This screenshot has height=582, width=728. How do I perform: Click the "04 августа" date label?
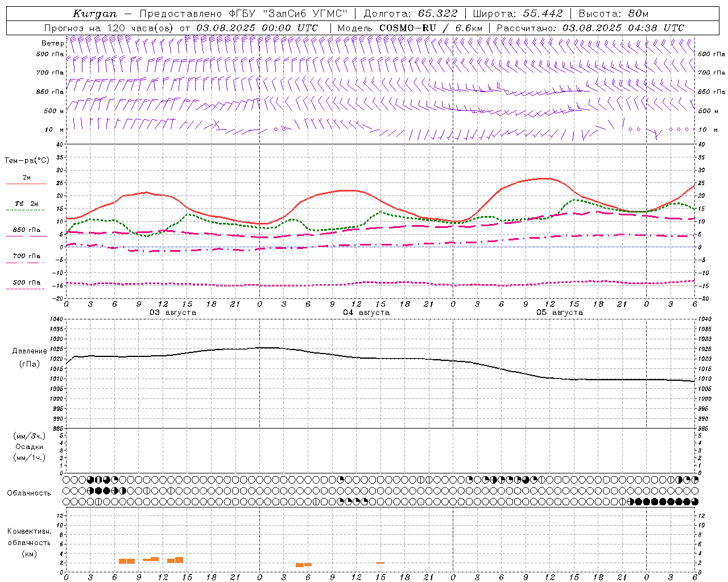point(366,313)
